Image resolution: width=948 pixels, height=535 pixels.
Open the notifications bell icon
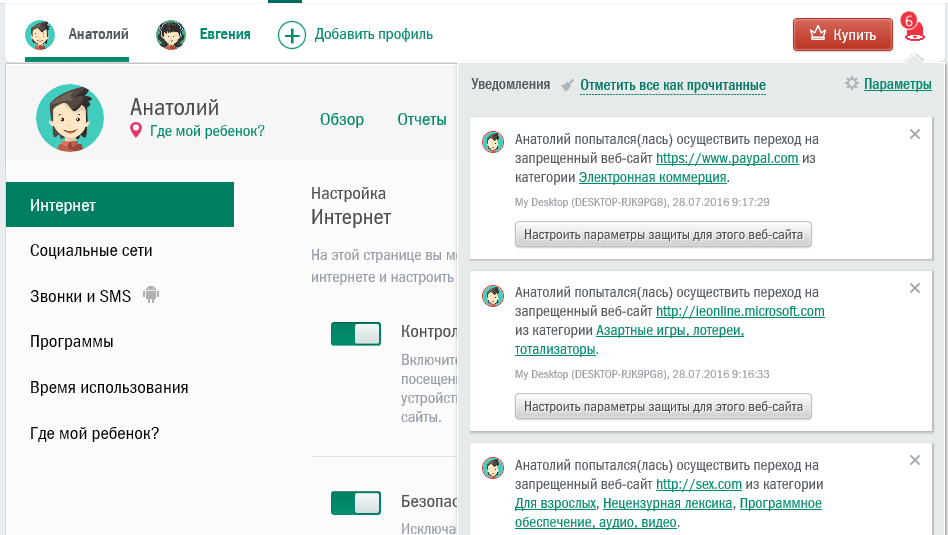click(x=914, y=29)
